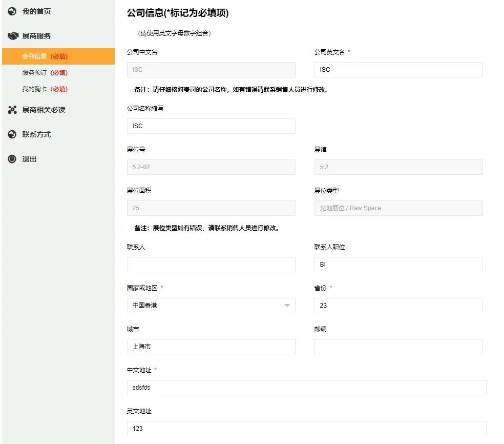Click the 公司英文名 input field

coord(398,70)
